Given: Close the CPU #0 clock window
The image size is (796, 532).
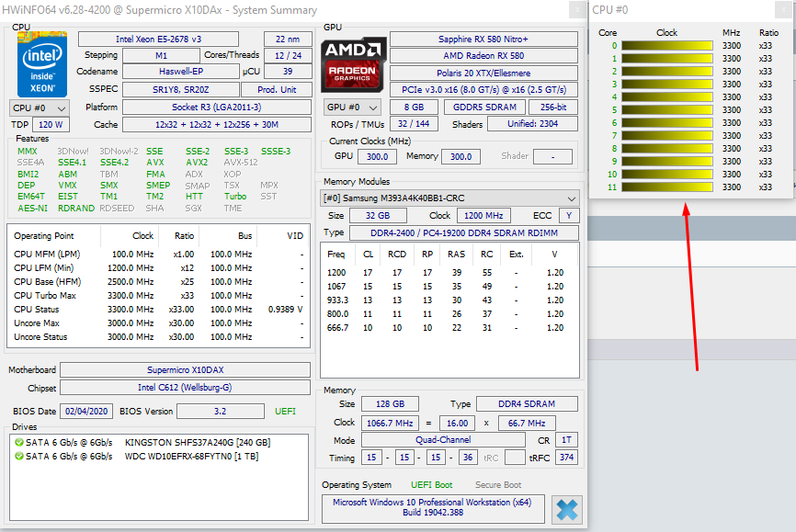Looking at the screenshot, I should pyautogui.click(x=783, y=9).
